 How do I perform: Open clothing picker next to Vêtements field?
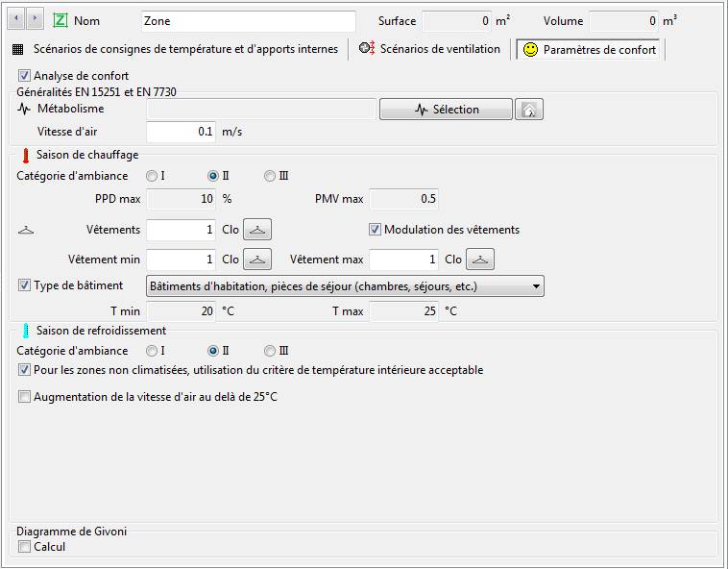click(257, 230)
